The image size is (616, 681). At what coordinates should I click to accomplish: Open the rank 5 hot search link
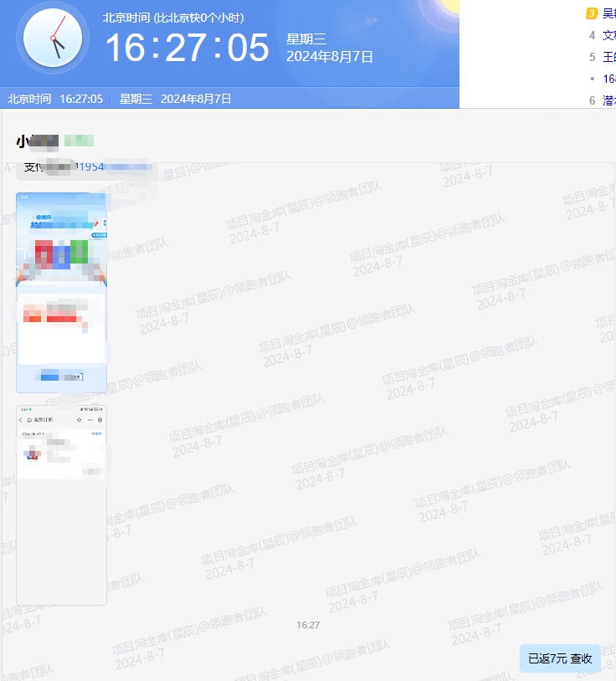[608, 57]
